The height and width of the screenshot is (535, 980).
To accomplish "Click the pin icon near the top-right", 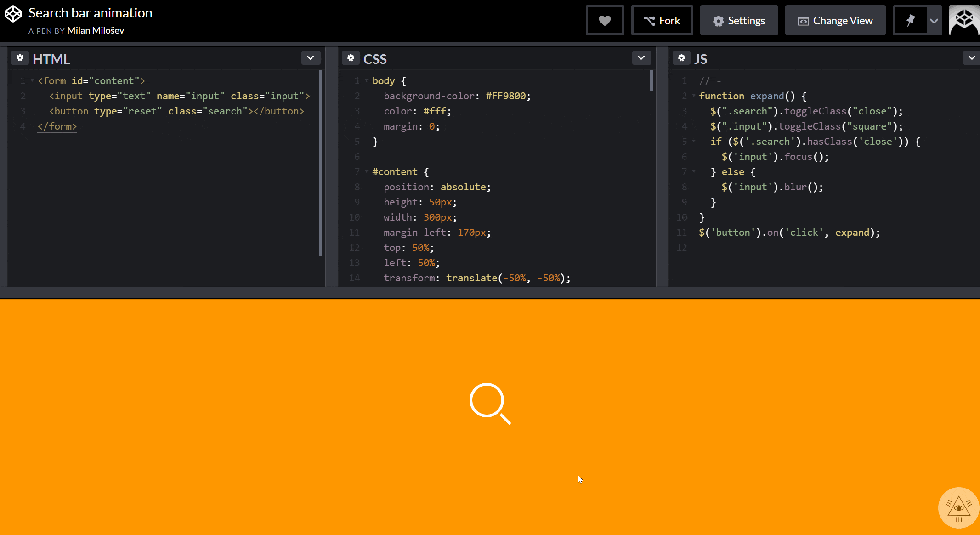I will 911,20.
